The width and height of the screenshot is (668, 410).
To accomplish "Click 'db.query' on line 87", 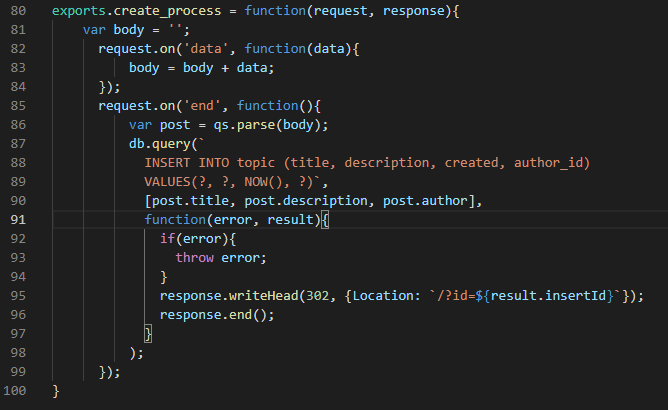I will coord(159,144).
